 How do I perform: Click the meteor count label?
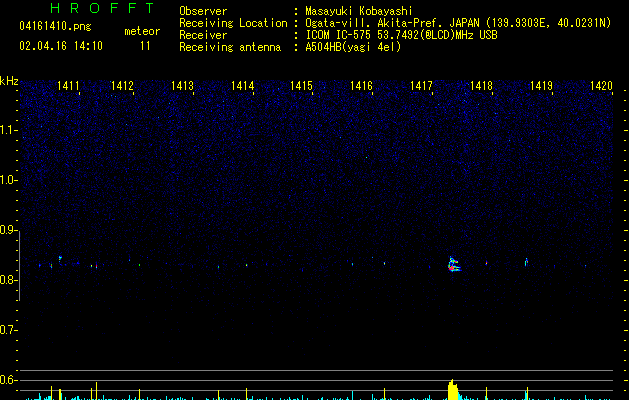point(142,31)
